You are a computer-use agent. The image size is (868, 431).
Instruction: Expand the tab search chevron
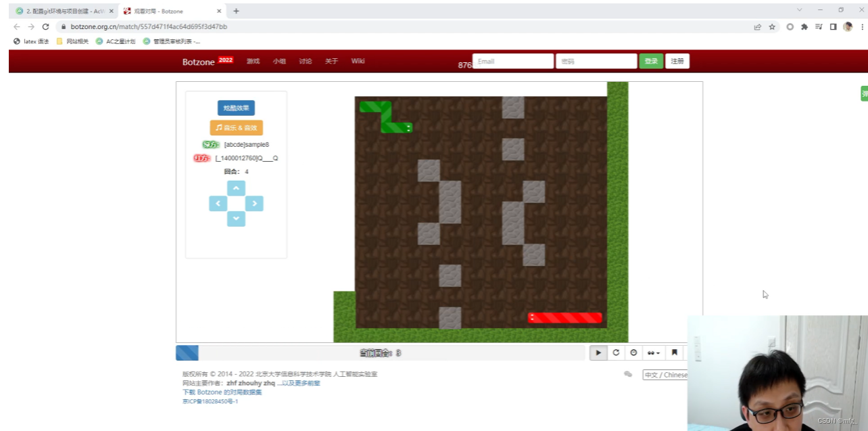point(800,10)
